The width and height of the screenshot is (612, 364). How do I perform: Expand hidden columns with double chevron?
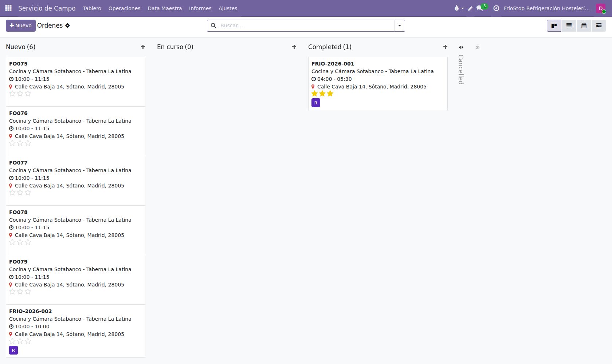click(478, 47)
